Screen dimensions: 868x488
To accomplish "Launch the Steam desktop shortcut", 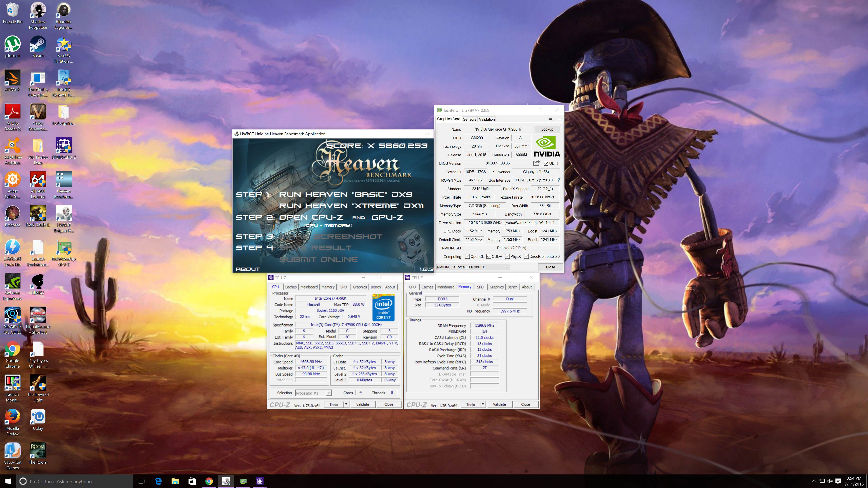I will coord(38,47).
